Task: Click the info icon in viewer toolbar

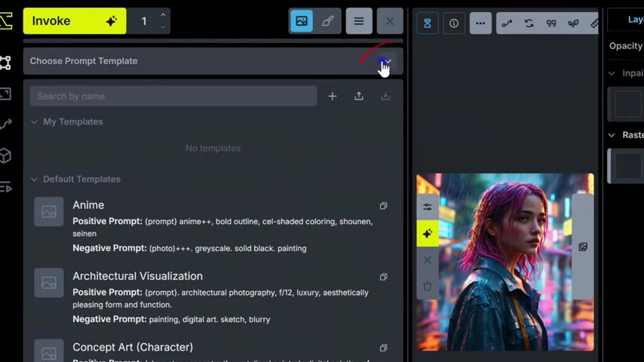Action: pyautogui.click(x=454, y=23)
